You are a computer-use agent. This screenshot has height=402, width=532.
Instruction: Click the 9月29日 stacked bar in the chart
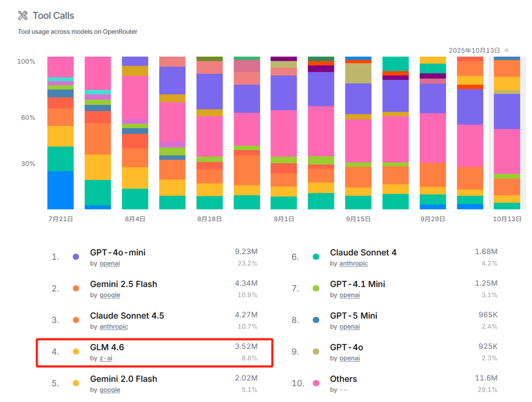pyautogui.click(x=433, y=133)
